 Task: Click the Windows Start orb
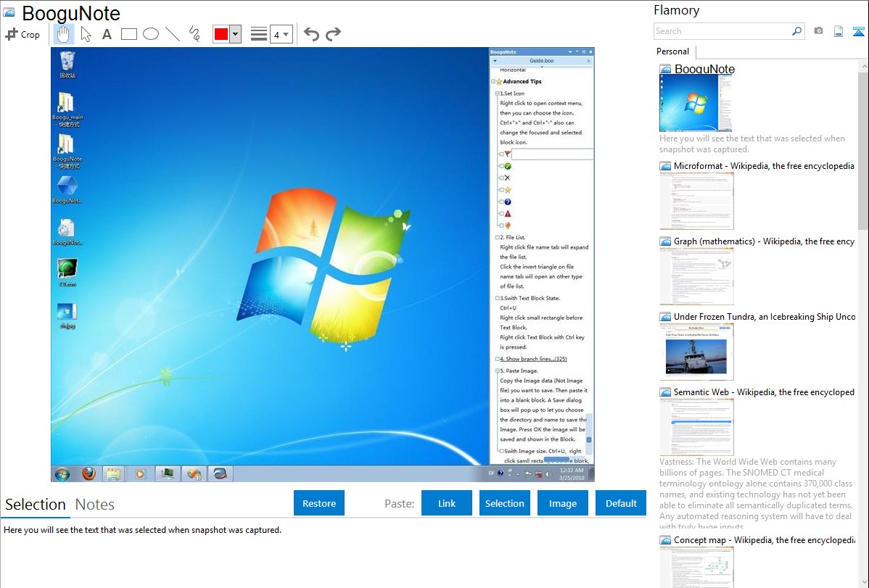click(x=62, y=474)
